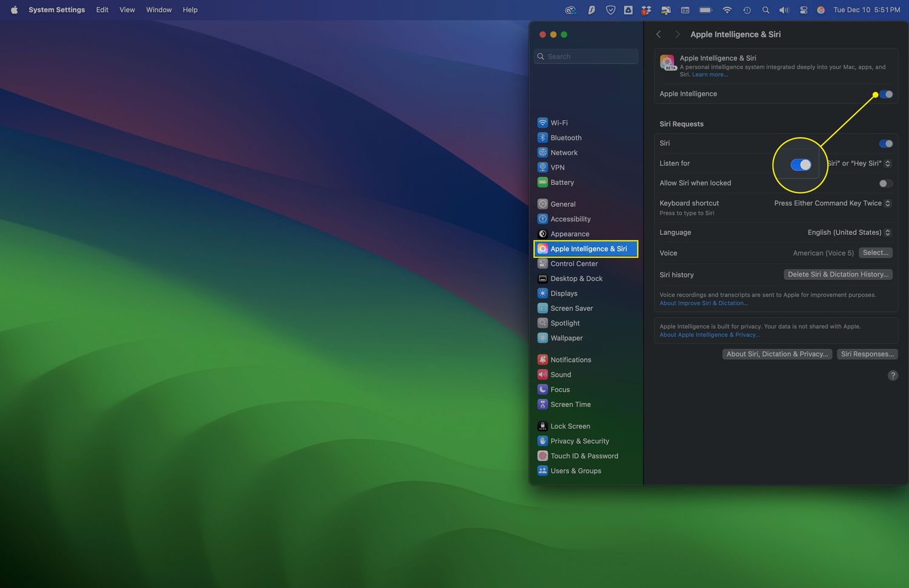Open Touch ID & Password settings
The image size is (909, 588).
coord(584,456)
